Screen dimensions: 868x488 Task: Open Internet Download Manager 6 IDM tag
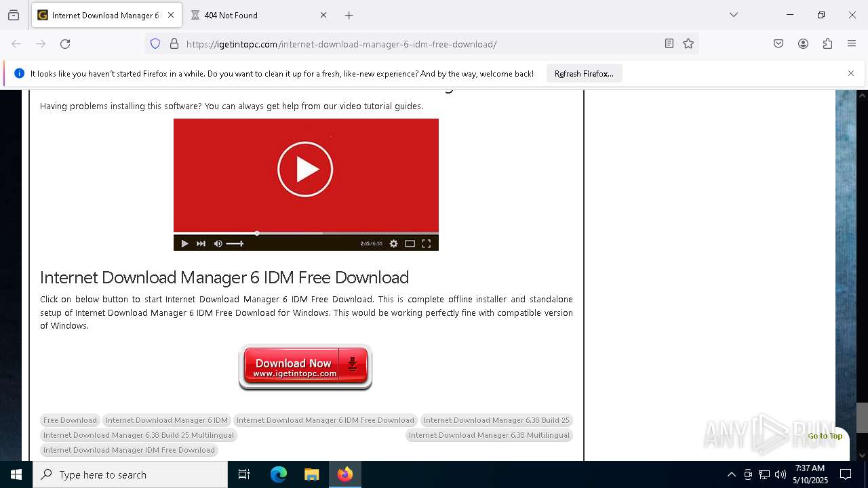coord(167,420)
